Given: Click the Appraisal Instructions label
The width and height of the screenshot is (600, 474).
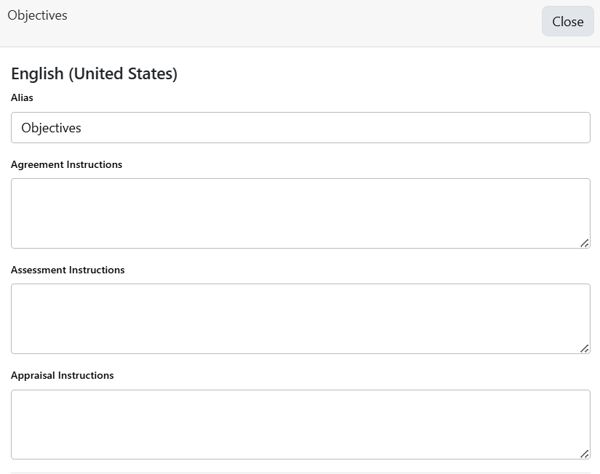Looking at the screenshot, I should tap(62, 376).
